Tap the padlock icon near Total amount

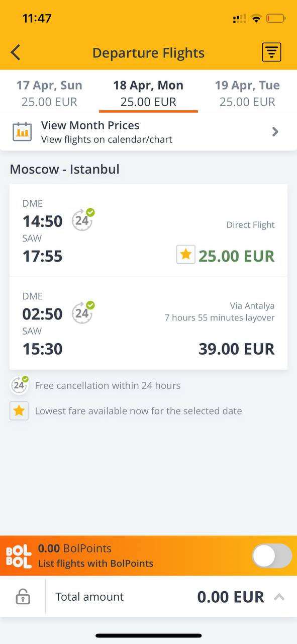(23, 597)
